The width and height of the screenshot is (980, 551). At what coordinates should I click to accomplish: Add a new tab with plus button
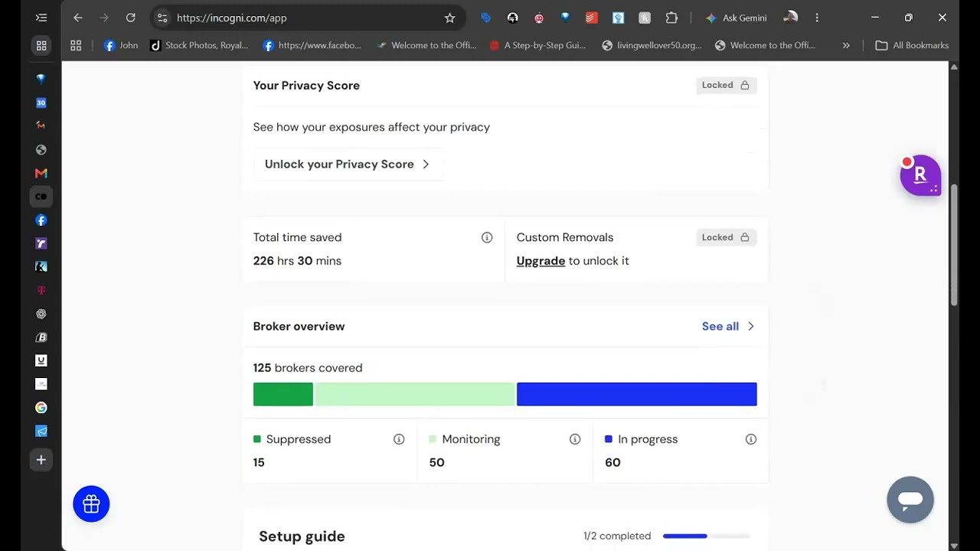click(x=41, y=460)
